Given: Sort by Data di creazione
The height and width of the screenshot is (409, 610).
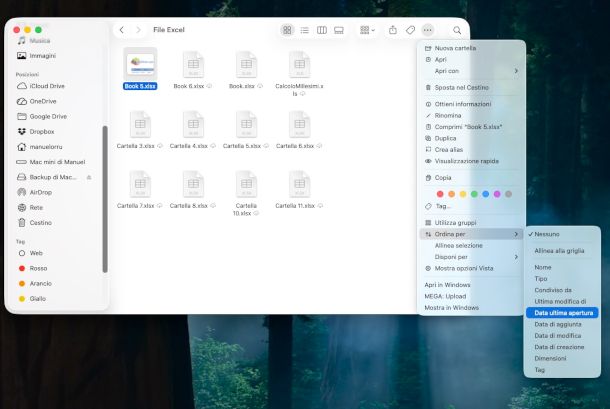Looking at the screenshot, I should pyautogui.click(x=562, y=347).
